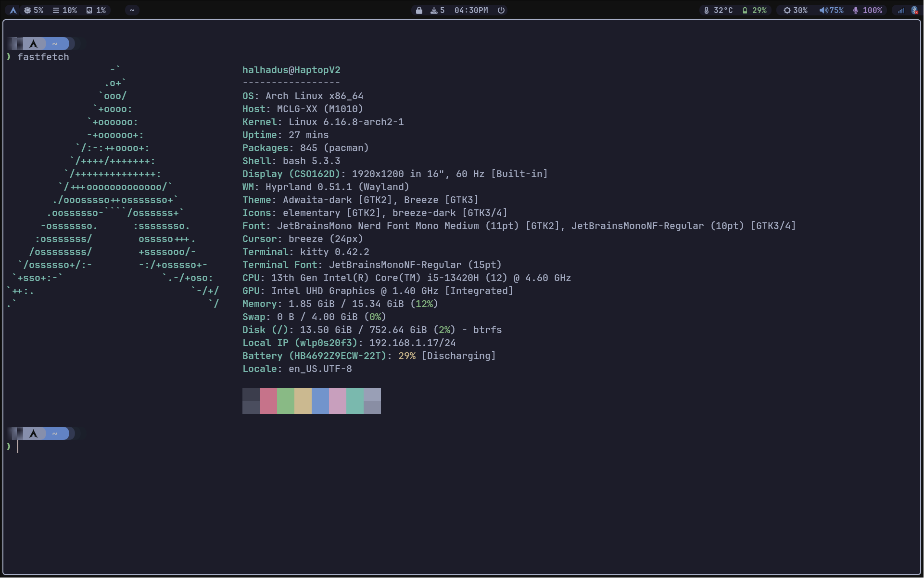Image resolution: width=924 pixels, height=578 pixels.
Task: Open the pending updates indicator showing 5
Action: coord(438,10)
